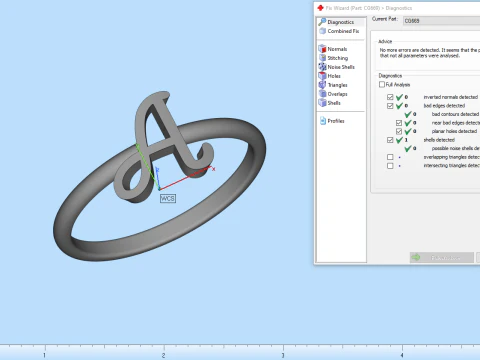Toggle the planar holes detected checkbox

coord(399,131)
